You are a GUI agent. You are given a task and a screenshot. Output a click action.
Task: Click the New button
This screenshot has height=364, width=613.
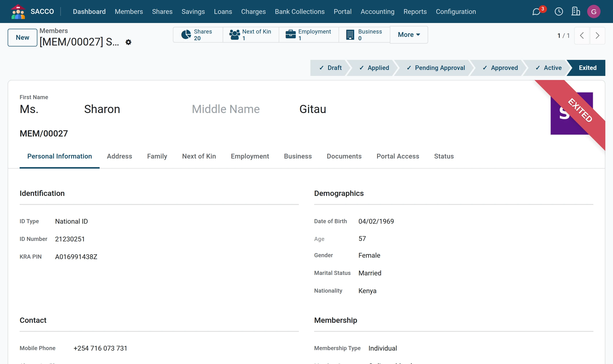click(x=23, y=38)
